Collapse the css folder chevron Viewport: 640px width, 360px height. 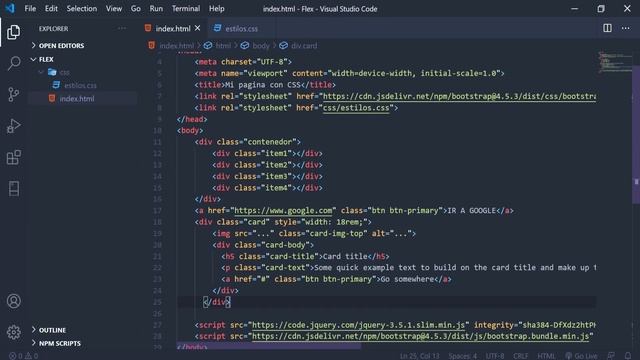[x=41, y=72]
